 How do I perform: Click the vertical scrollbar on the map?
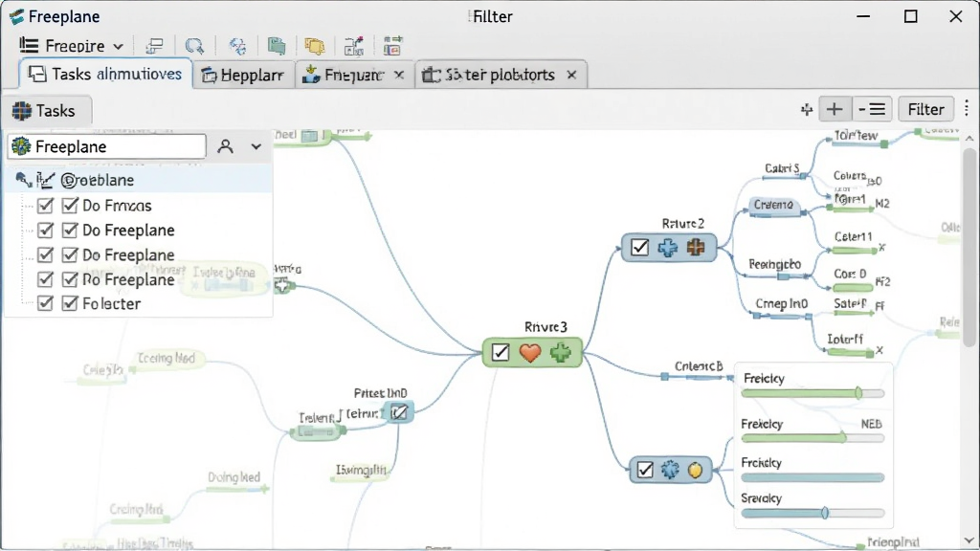(969, 246)
